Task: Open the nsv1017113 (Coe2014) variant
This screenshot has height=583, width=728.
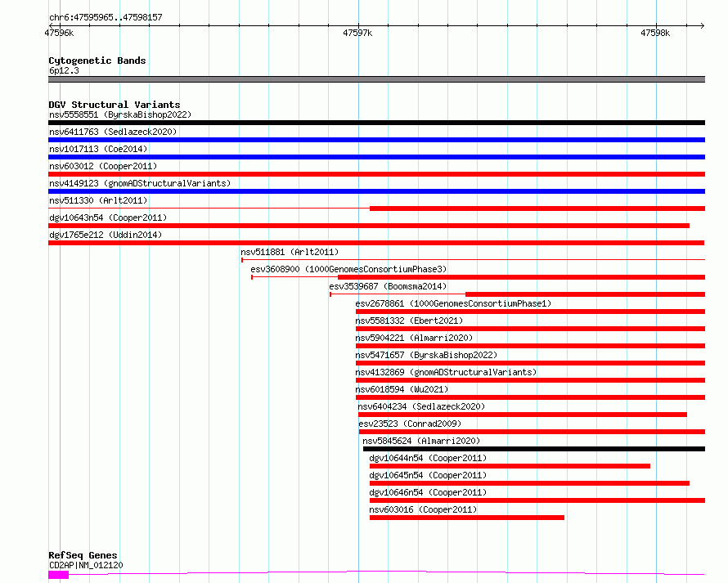Action: pyautogui.click(x=98, y=149)
